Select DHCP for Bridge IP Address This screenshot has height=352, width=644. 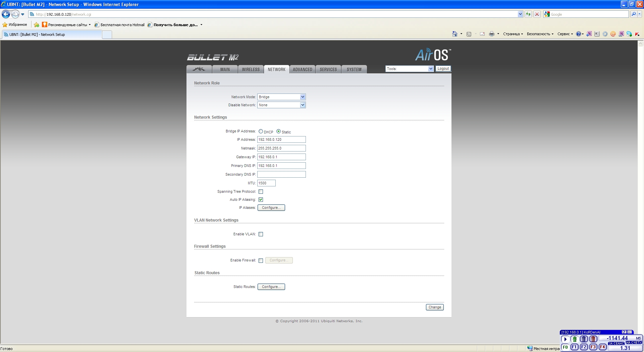pos(261,131)
